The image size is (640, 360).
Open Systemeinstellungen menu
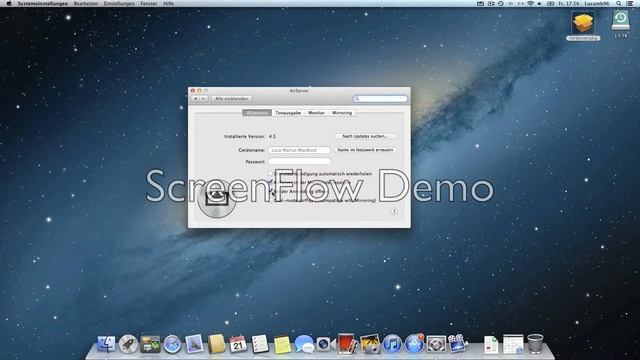42,3
